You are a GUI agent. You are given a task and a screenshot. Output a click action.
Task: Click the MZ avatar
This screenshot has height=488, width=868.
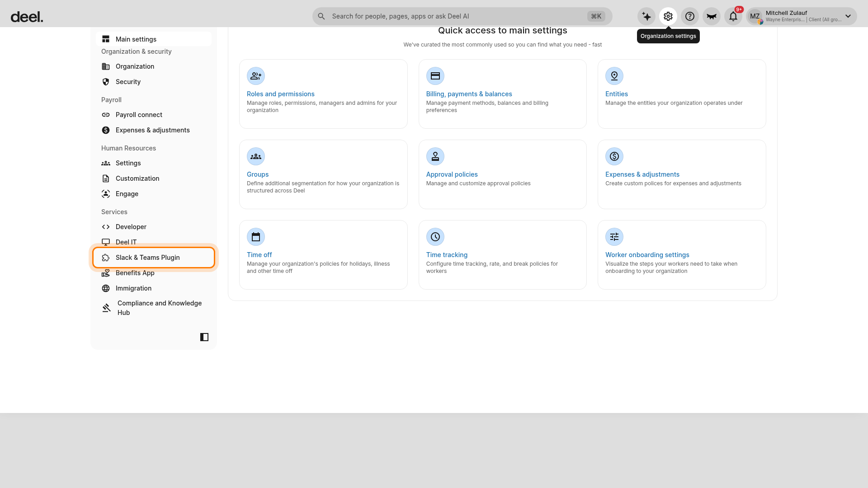pyautogui.click(x=755, y=16)
